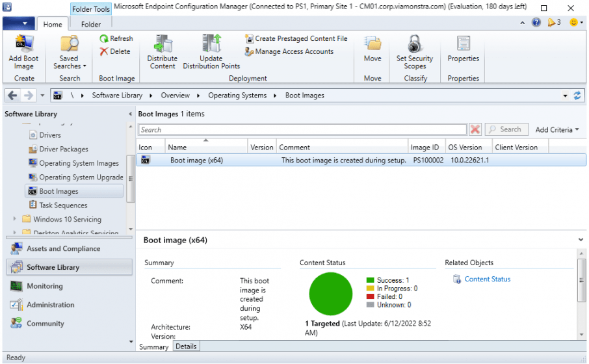
Task: Collapse the ribbon with the caret
Action: [523, 23]
